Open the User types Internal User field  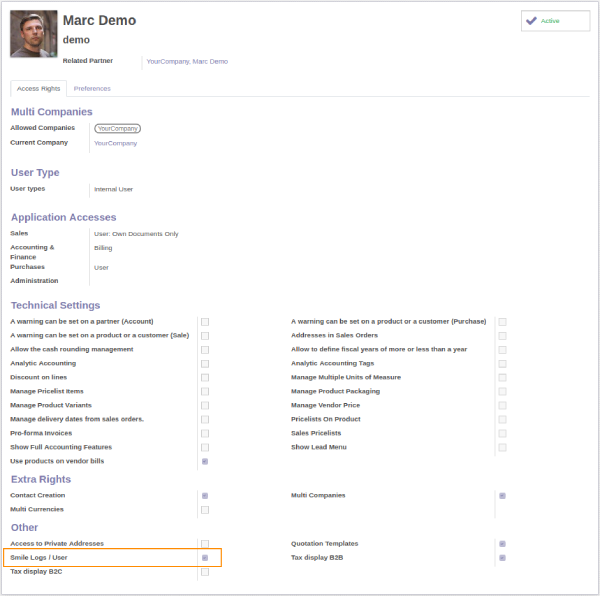(113, 189)
